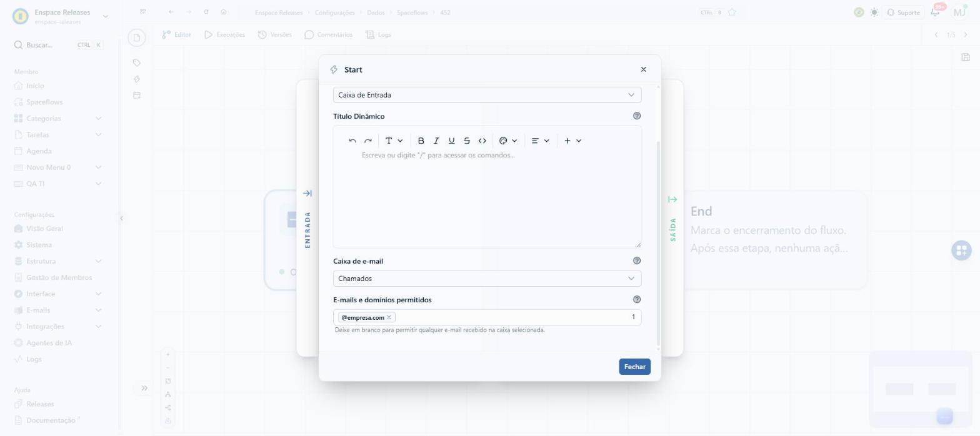
Task: Reload page using refresh icon
Action: tap(206, 12)
